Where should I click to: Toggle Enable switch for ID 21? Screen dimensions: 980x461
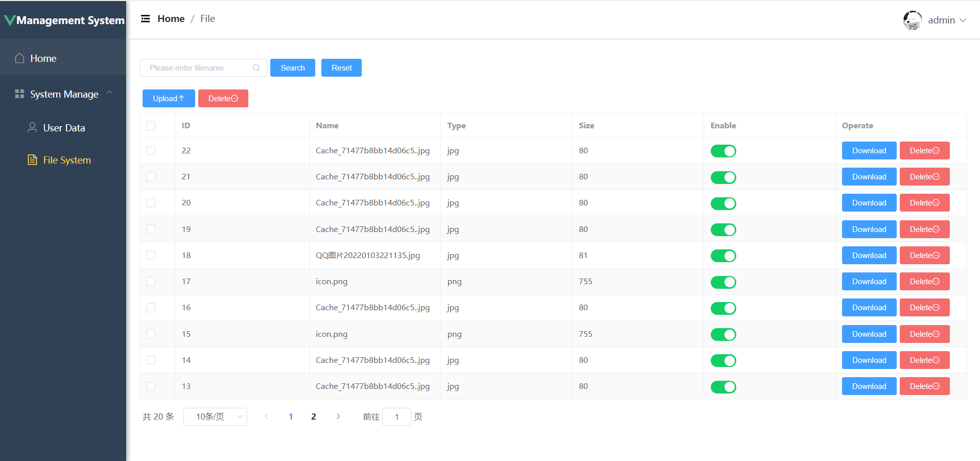click(x=724, y=177)
